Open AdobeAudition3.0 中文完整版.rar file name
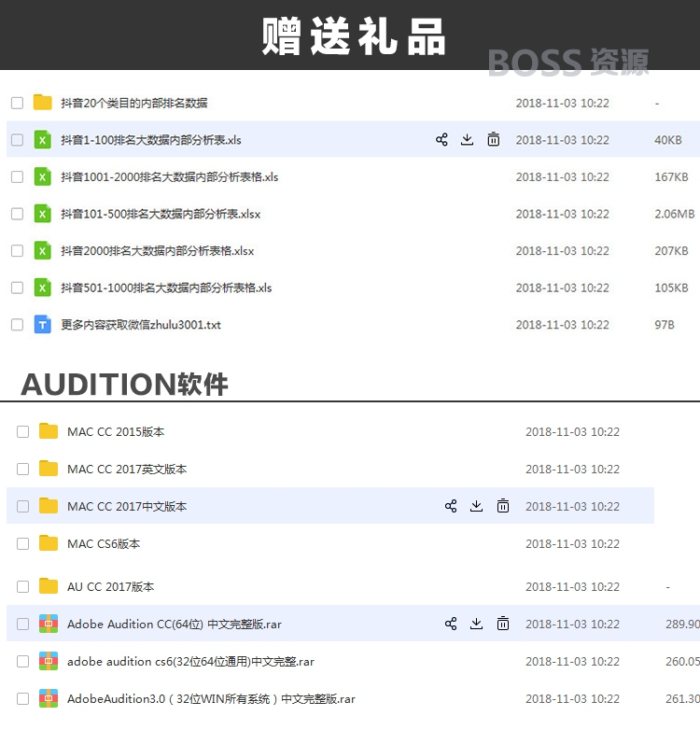This screenshot has width=700, height=744. 211,699
